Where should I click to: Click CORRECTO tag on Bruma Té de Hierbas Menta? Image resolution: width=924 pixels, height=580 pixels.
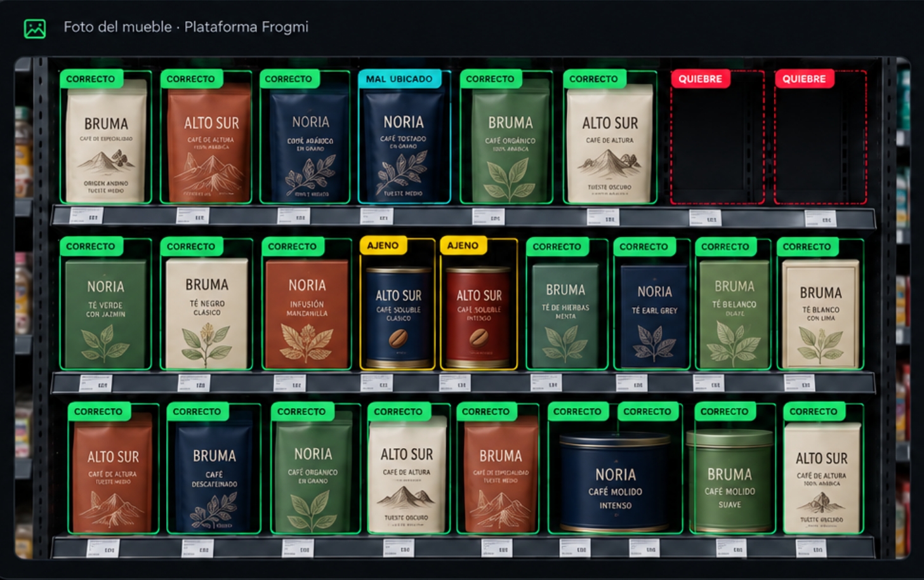click(x=557, y=246)
